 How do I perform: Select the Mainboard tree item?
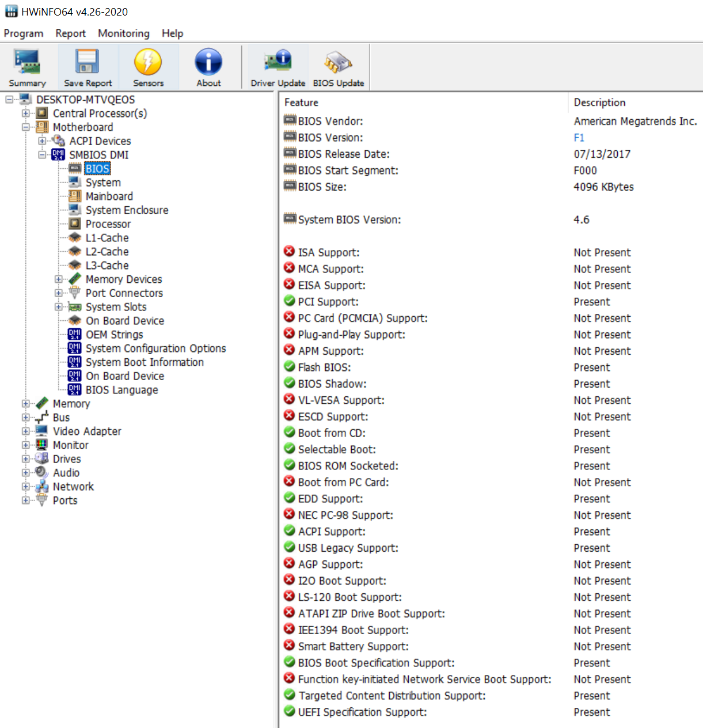109,196
